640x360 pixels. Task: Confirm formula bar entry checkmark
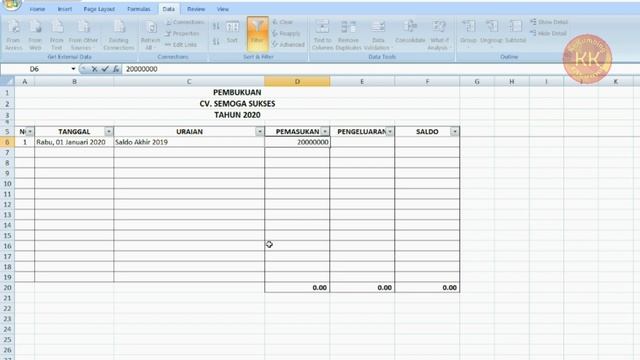[105, 69]
